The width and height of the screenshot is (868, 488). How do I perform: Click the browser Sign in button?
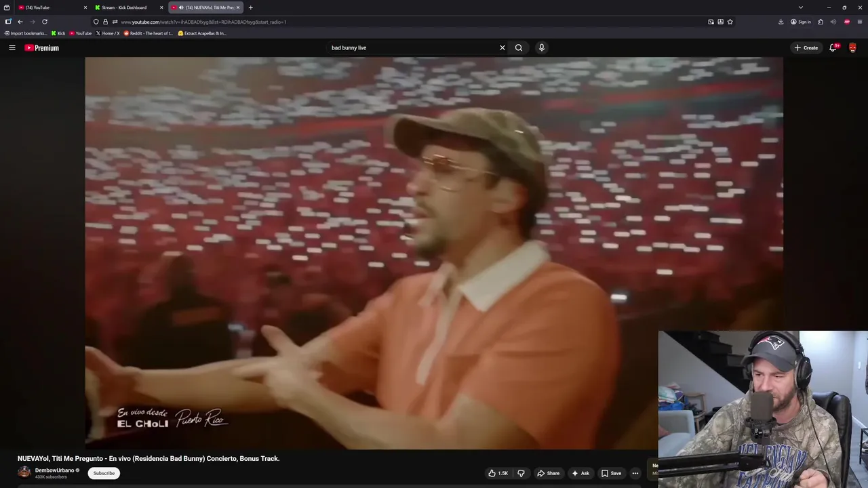pos(801,22)
